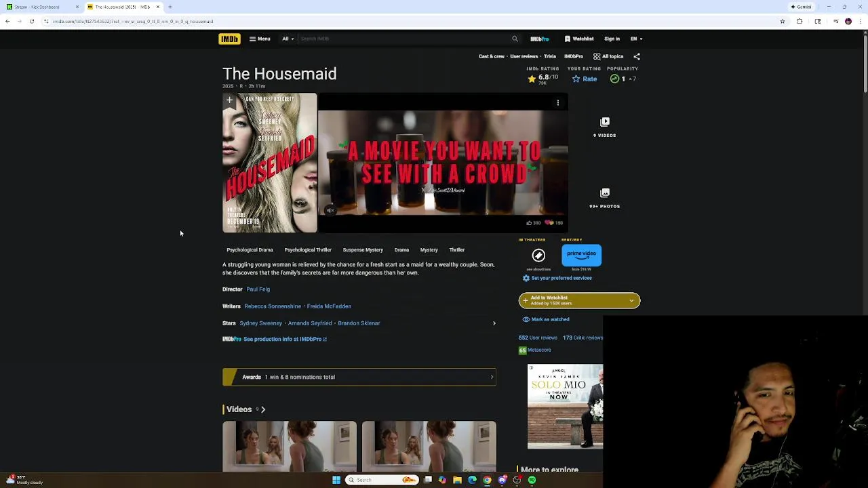This screenshot has width=868, height=488.
Task: Open the Add to Watchlist dropdown arrow
Action: point(631,300)
